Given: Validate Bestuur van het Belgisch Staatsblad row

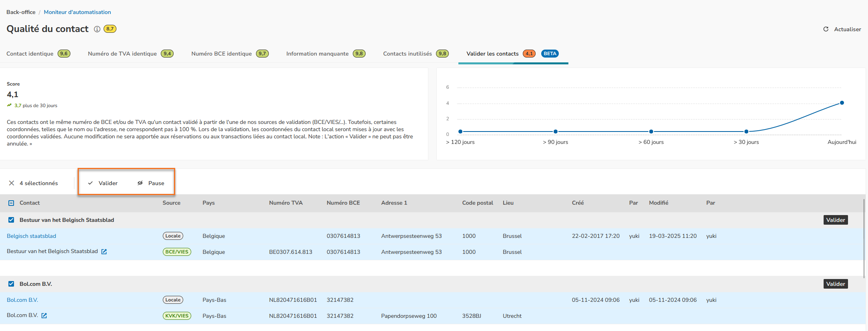Looking at the screenshot, I should (836, 220).
